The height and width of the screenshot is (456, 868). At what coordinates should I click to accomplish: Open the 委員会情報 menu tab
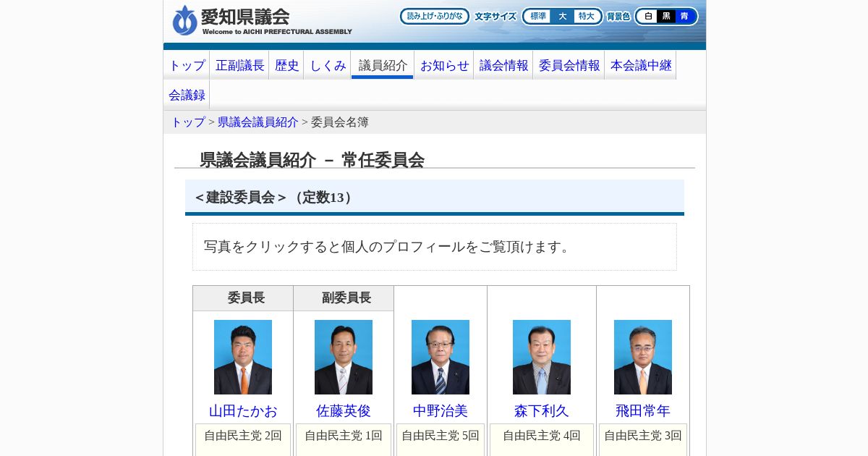569,65
